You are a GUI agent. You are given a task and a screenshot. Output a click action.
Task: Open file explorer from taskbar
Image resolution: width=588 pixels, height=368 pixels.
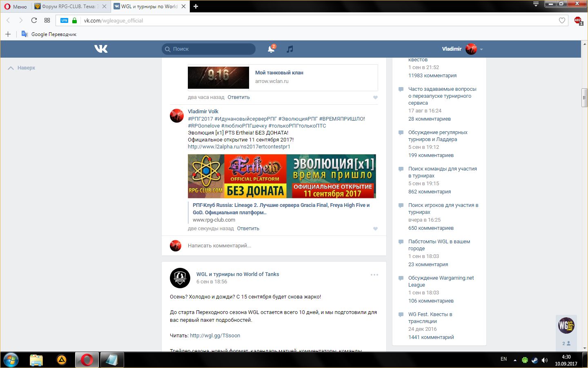pos(36,360)
